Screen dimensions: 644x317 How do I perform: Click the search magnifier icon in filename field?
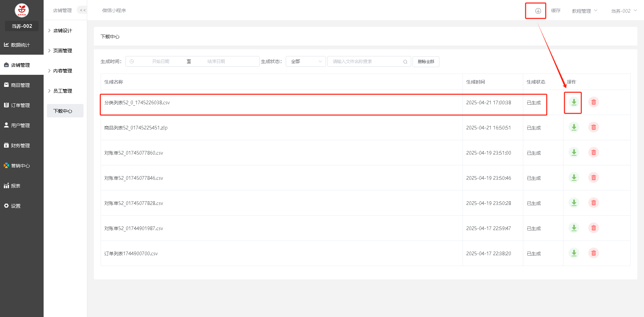click(405, 62)
